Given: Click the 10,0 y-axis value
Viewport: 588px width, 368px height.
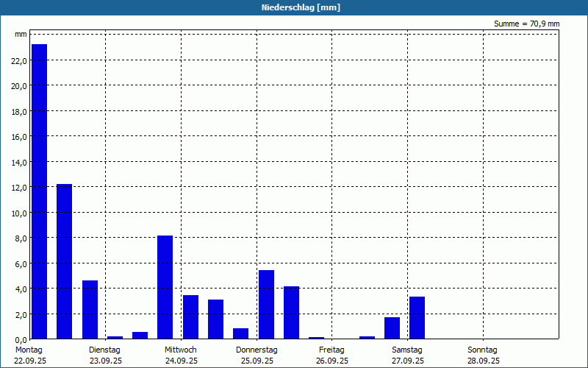Looking at the screenshot, I should (19, 213).
